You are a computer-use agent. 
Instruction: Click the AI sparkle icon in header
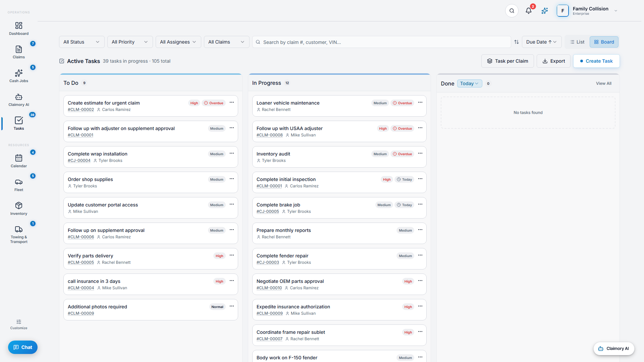(x=545, y=11)
